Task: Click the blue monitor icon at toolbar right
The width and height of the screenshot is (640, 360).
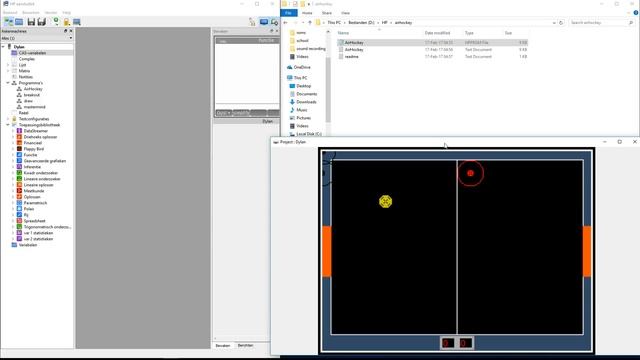Action: [x=264, y=22]
